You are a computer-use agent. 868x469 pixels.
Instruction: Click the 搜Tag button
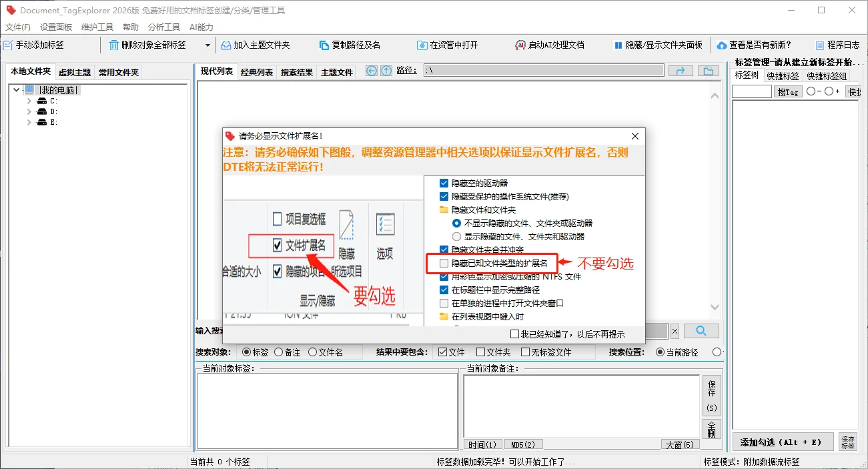(x=788, y=92)
